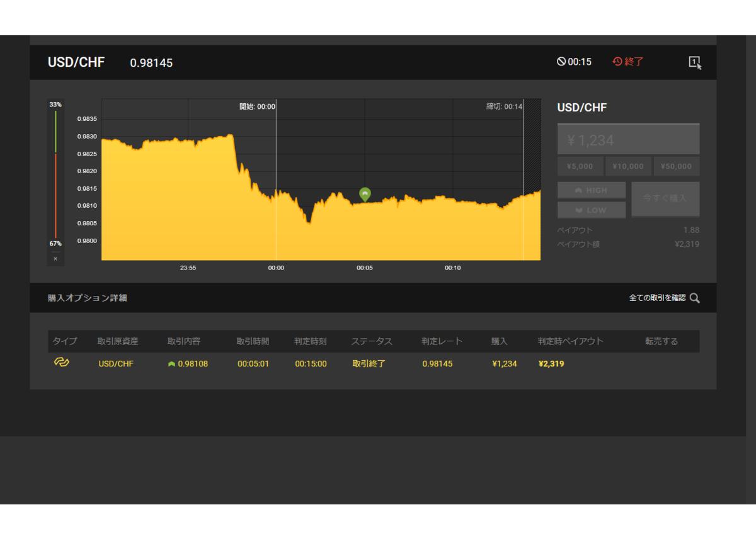Select the LOW option button
Image resolution: width=756 pixels, height=539 pixels.
pos(592,210)
